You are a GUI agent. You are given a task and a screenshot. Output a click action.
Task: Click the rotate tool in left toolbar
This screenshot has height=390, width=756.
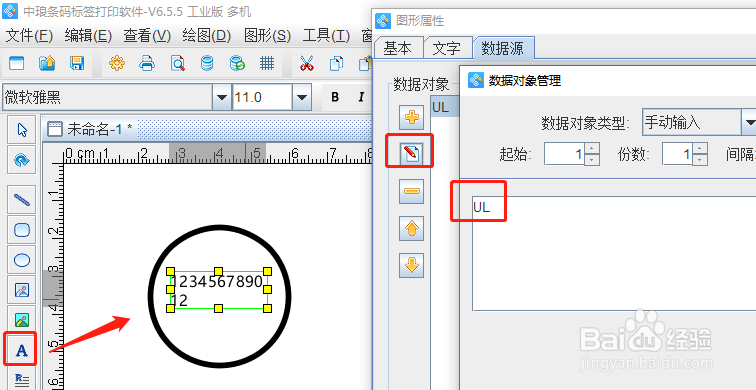tap(22, 160)
